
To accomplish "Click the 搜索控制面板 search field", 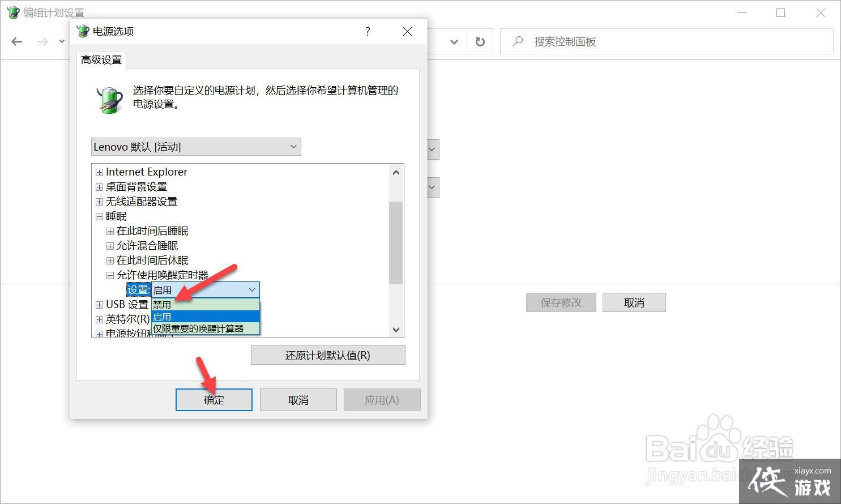I will pyautogui.click(x=667, y=41).
